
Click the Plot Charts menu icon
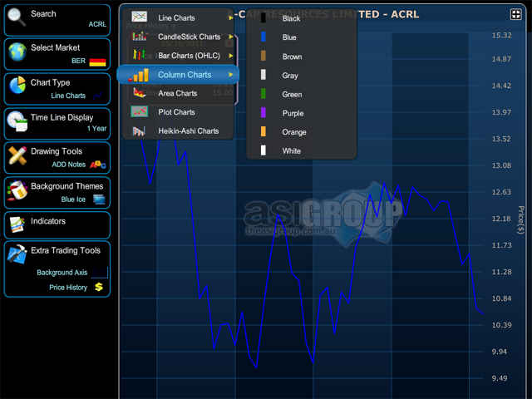139,111
